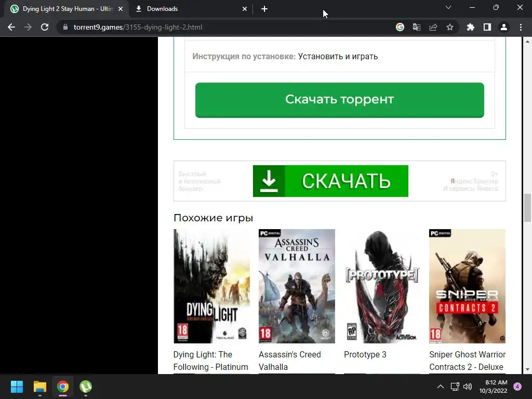
Task: Open Dying Light: The Following link
Action: click(211, 361)
